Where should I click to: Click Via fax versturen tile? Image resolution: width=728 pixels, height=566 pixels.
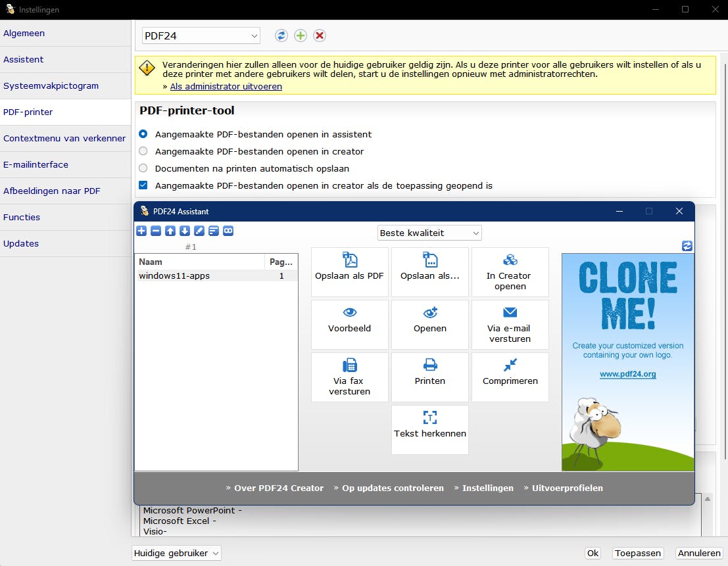coord(350,377)
